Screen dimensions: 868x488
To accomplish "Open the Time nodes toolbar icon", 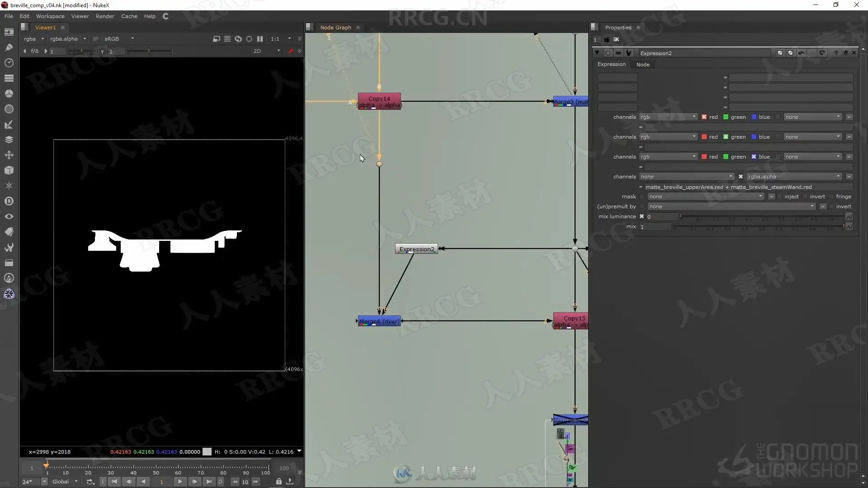I will point(9,62).
